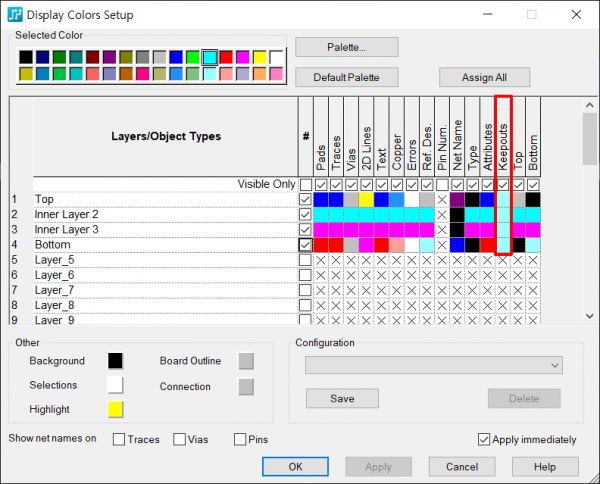
Task: Click the Connection color swatch
Action: click(246, 386)
